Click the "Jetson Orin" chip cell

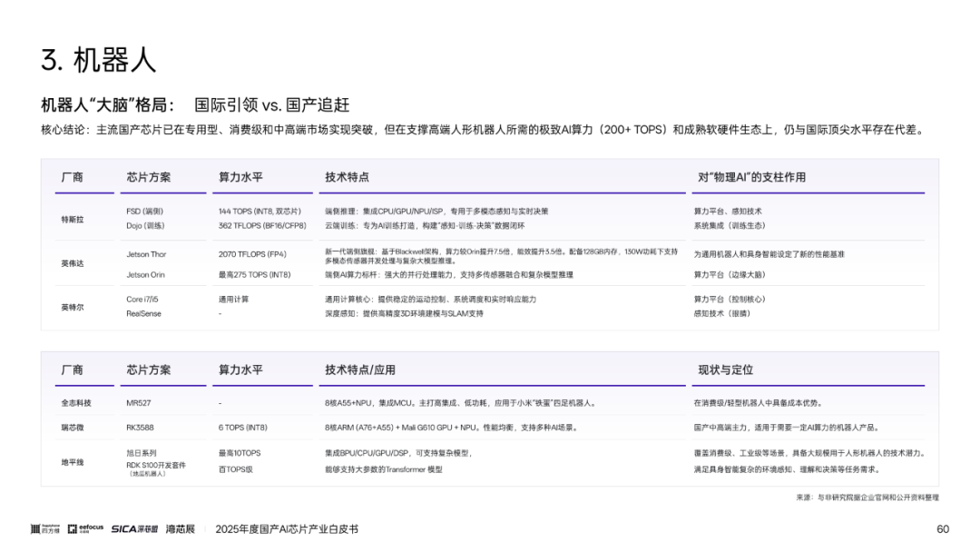pyautogui.click(x=145, y=274)
